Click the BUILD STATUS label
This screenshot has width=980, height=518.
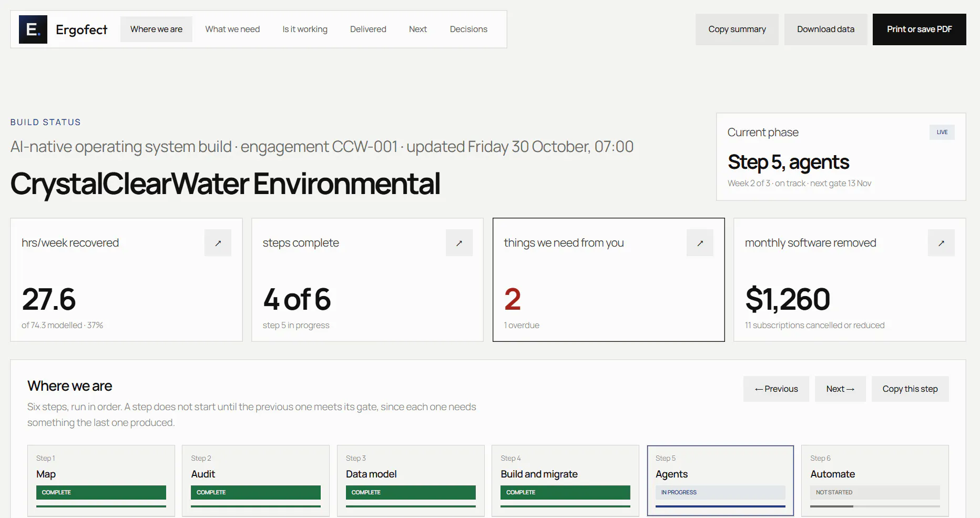(45, 122)
